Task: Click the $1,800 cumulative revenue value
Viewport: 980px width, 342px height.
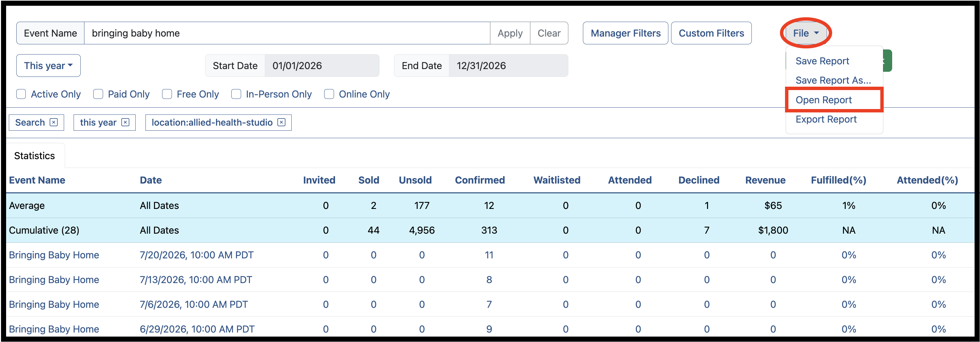Action: click(x=773, y=230)
